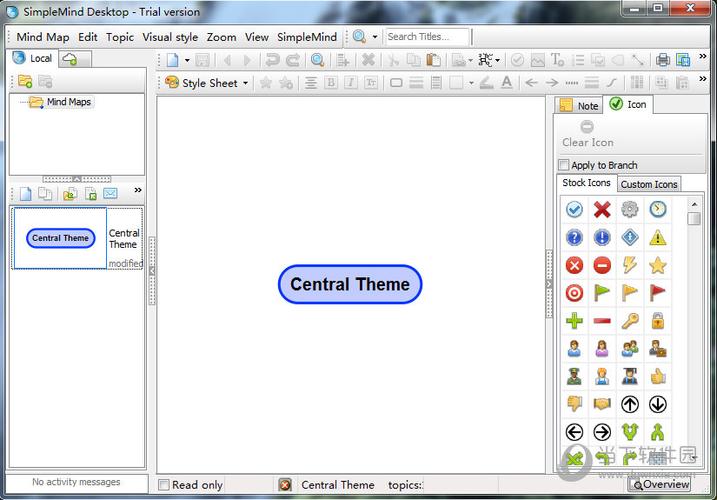
Task: Click the Print toolbar icon
Action: coord(663,60)
